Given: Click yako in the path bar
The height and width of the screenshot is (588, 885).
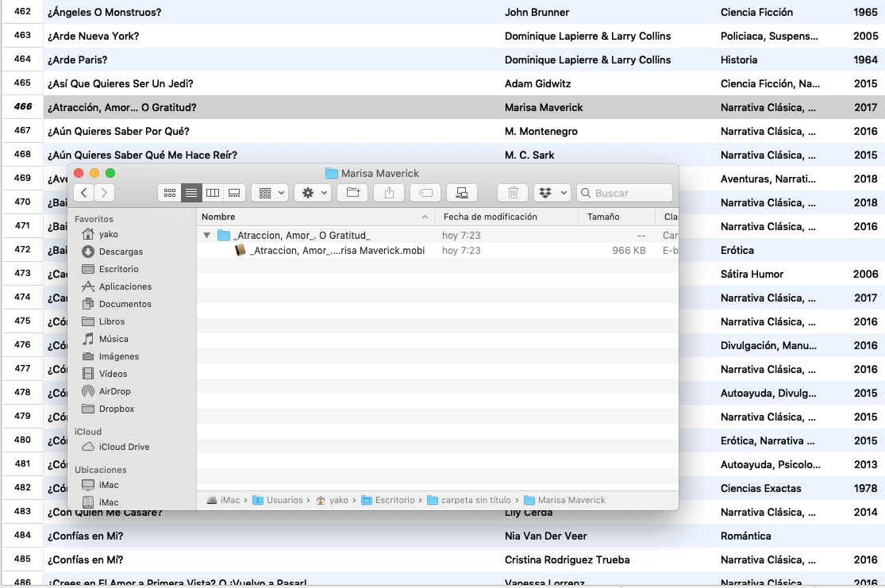Looking at the screenshot, I should [x=332, y=501].
